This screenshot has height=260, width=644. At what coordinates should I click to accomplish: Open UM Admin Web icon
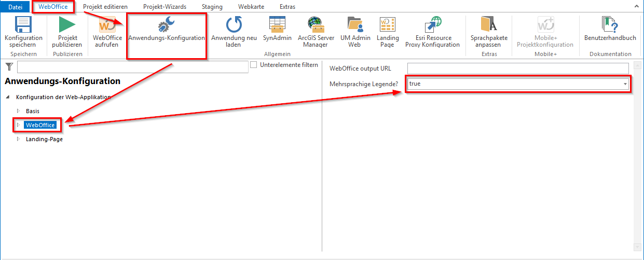(355, 24)
